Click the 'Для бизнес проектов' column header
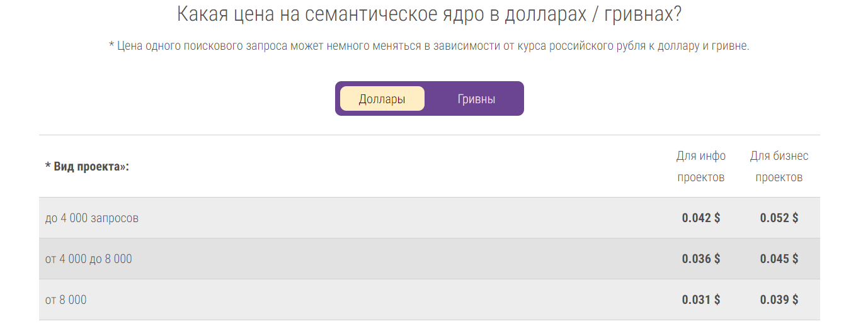This screenshot has width=868, height=336. 779,167
